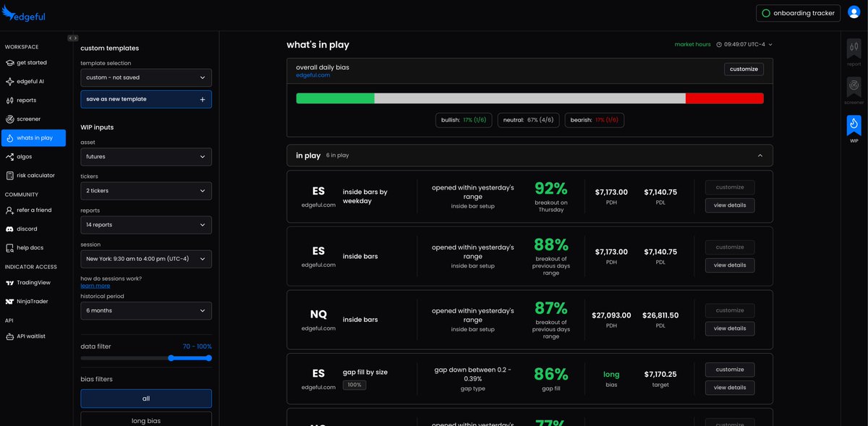Screen dimensions: 868x426
Task: View details for ES inside bars by weekday
Action: pyautogui.click(x=730, y=205)
